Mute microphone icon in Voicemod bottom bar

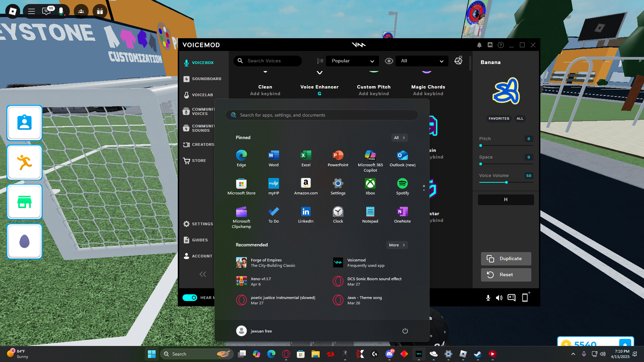coord(488,298)
